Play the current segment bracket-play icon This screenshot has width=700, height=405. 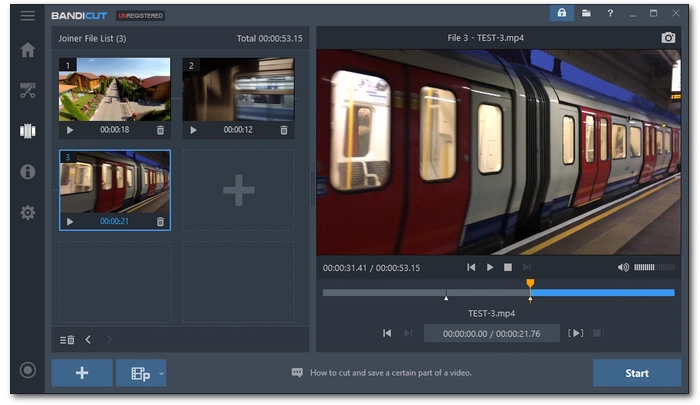pyautogui.click(x=575, y=333)
